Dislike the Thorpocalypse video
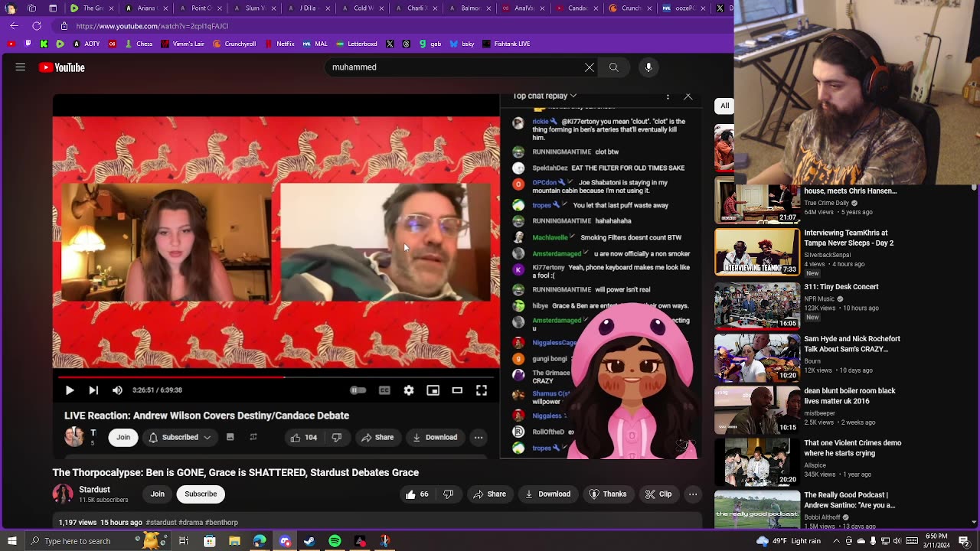Screen dimensions: 980x551 pyautogui.click(x=449, y=494)
